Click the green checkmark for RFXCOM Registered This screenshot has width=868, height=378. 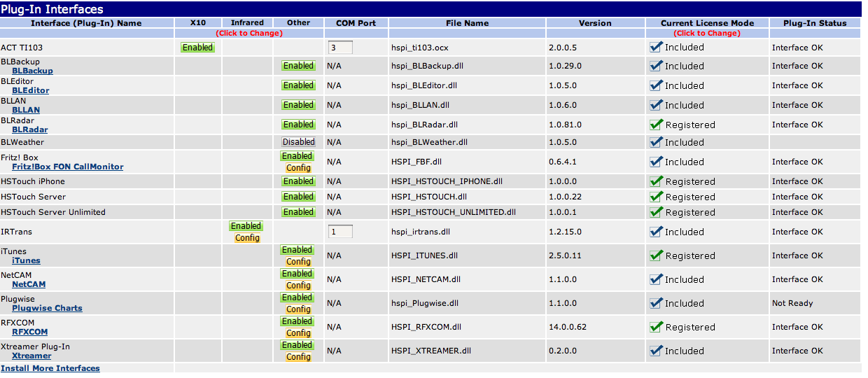(x=656, y=327)
